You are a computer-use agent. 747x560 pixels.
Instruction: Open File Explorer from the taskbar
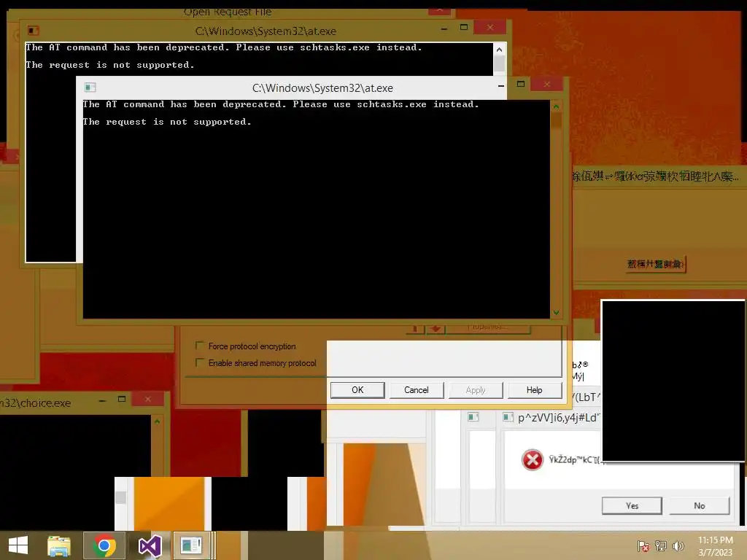click(59, 545)
